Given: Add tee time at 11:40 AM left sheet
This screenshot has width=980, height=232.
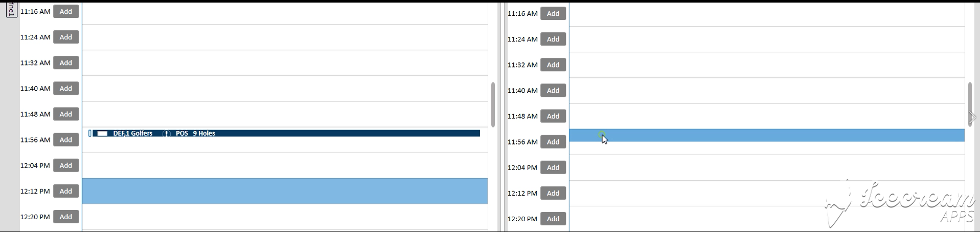Looking at the screenshot, I should [x=66, y=89].
